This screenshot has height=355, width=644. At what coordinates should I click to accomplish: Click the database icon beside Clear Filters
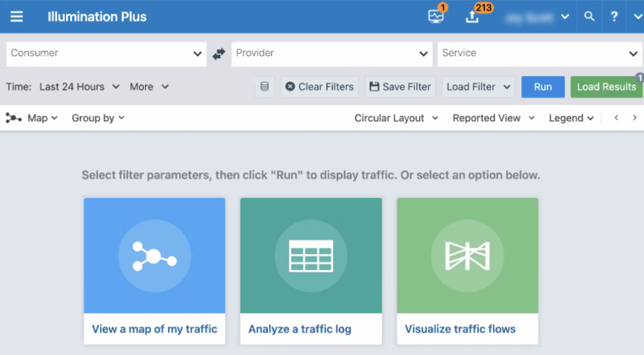click(x=265, y=87)
